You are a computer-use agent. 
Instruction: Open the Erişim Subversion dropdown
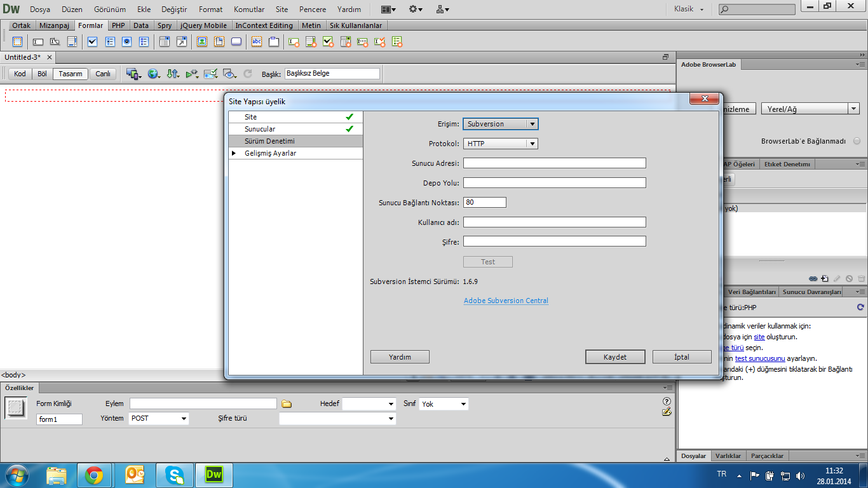501,124
